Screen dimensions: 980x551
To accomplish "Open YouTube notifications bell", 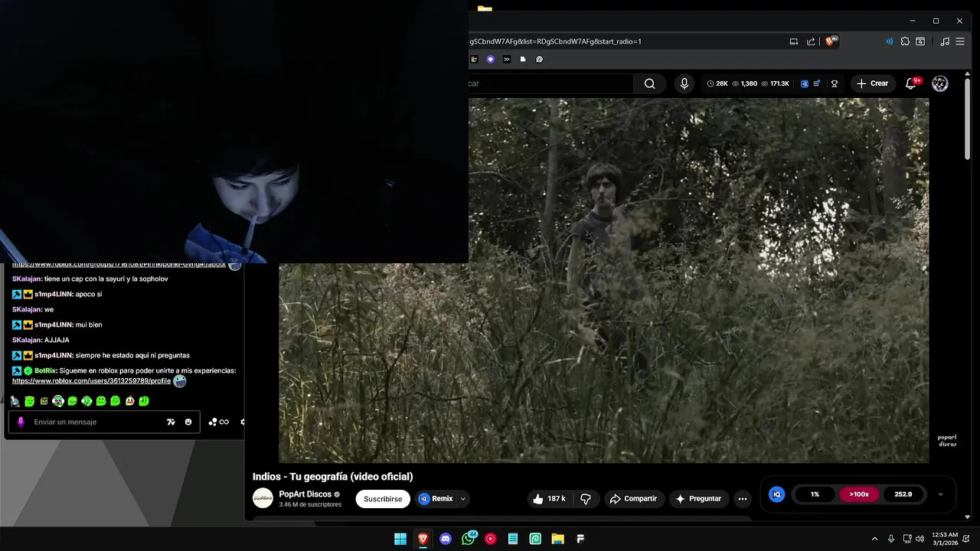I will 911,83.
